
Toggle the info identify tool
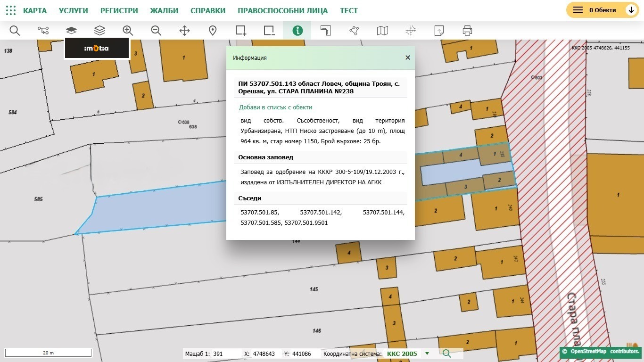click(297, 31)
